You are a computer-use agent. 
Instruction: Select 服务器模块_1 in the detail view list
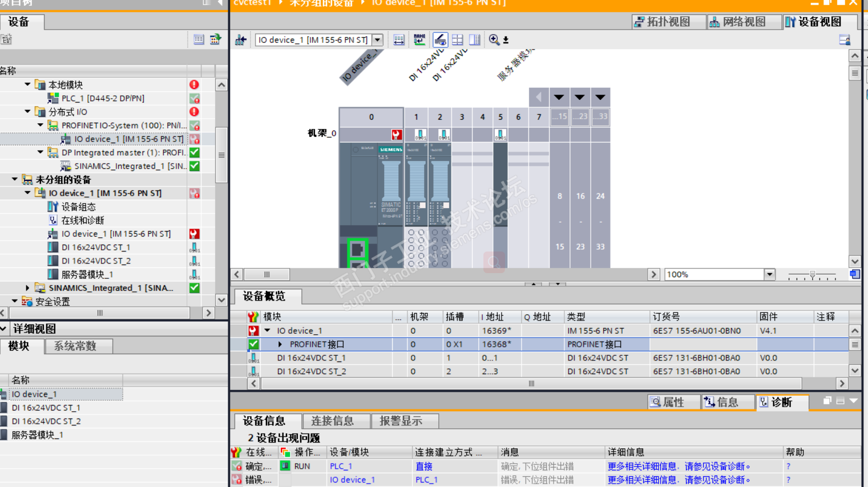coord(38,435)
